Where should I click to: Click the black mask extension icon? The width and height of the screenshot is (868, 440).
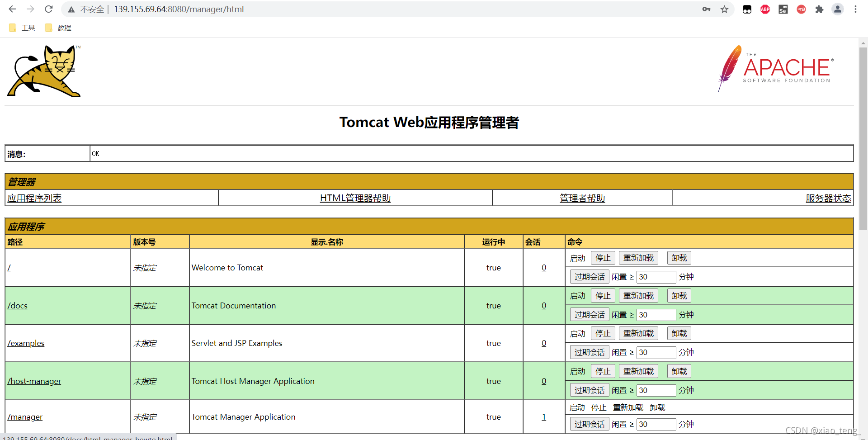(747, 9)
